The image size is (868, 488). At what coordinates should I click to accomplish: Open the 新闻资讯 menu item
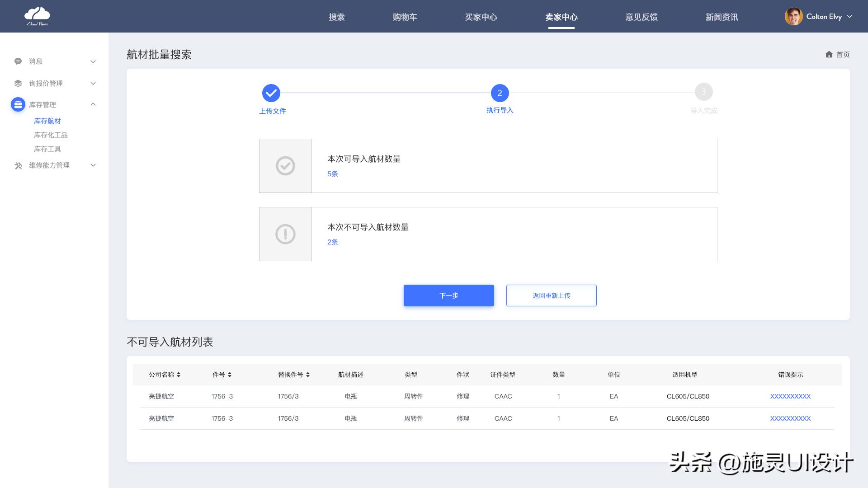722,17
